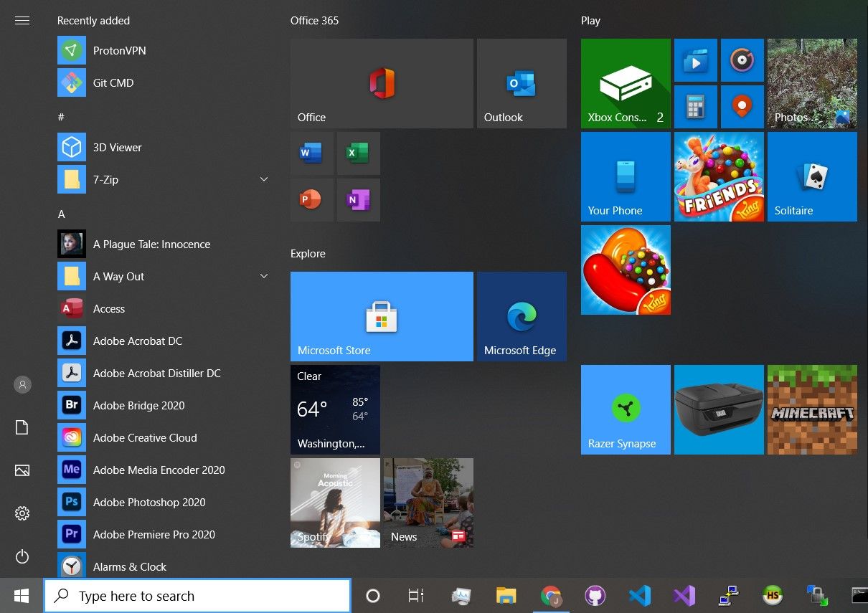868x613 pixels.
Task: Open Adobe Premiere Pro 2020
Action: click(x=164, y=534)
